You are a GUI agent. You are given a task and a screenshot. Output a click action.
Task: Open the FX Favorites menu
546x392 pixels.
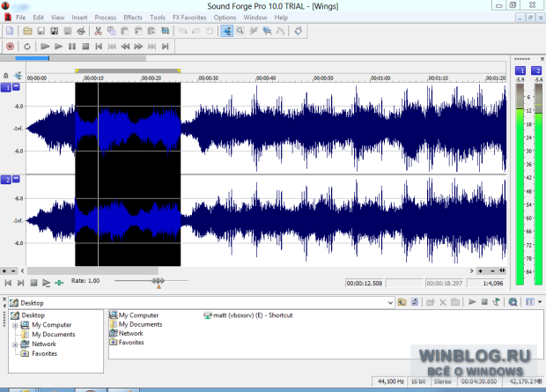pyautogui.click(x=189, y=18)
